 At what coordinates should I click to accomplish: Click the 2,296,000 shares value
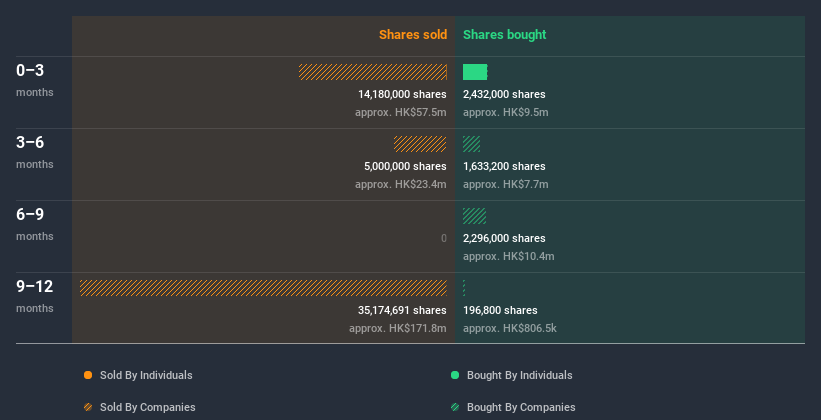[x=504, y=238]
